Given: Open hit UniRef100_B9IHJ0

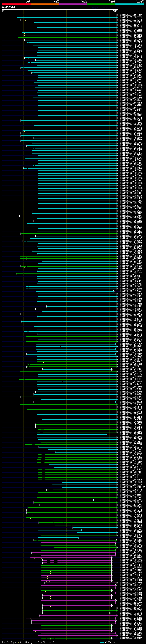Looking at the screenshot, I should [x=131, y=25].
